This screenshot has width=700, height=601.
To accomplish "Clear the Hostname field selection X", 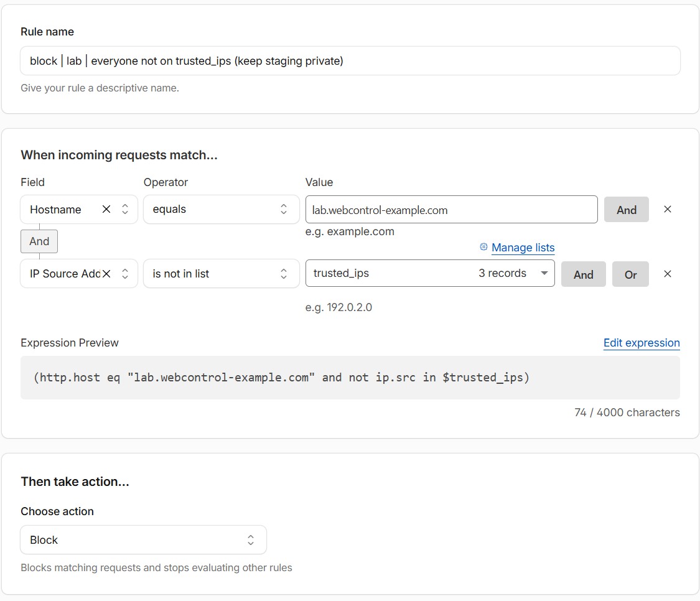I will 106,210.
